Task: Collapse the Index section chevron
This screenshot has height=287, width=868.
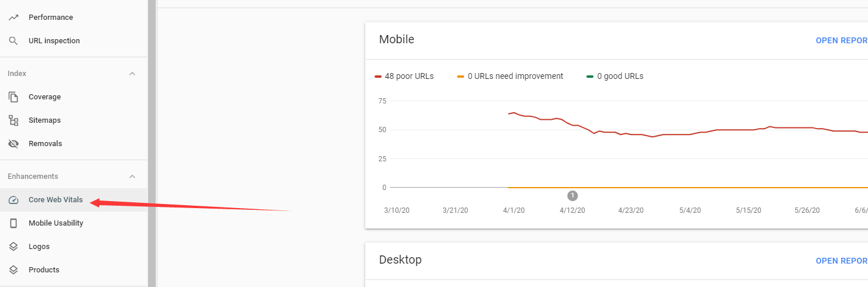Action: (132, 74)
